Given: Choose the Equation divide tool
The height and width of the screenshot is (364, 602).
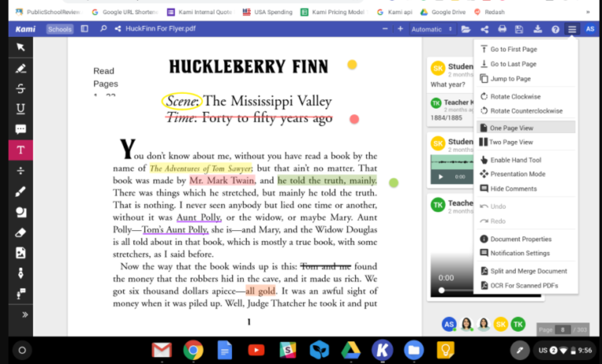Looking at the screenshot, I should (20, 171).
